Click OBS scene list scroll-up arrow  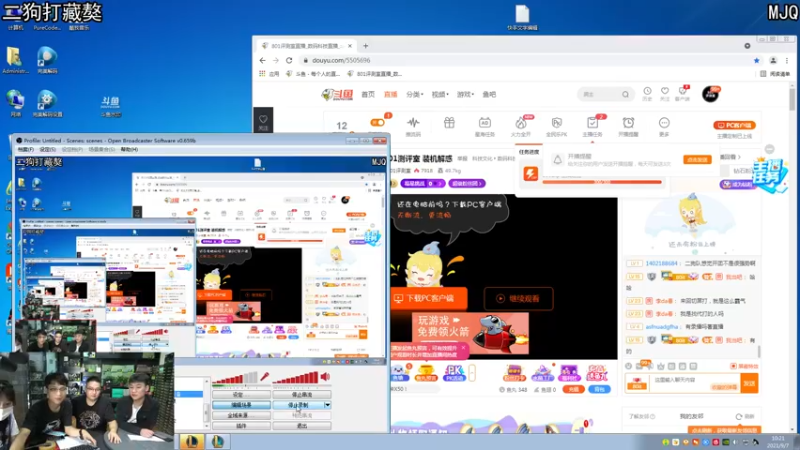(207, 381)
